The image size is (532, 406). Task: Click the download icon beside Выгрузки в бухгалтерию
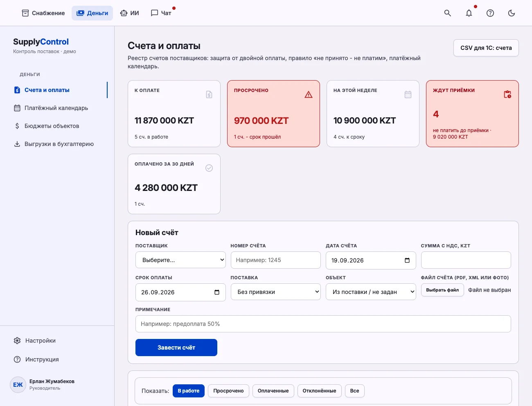click(17, 144)
